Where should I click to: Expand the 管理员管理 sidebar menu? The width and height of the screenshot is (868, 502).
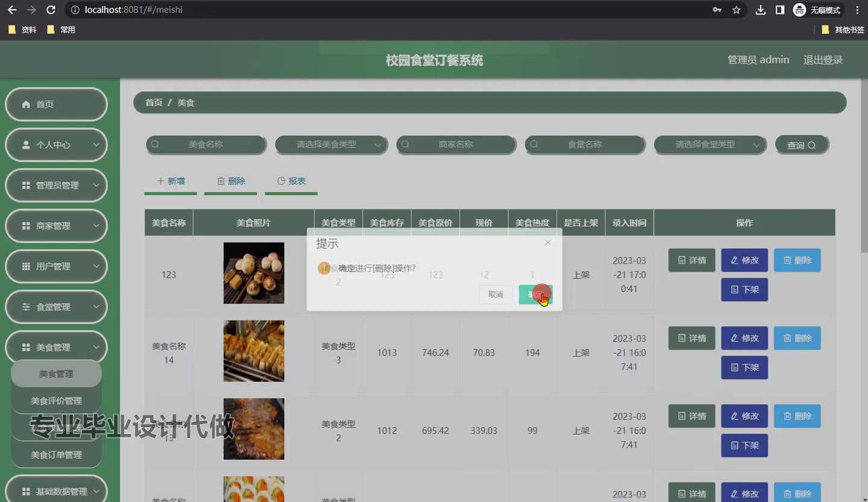point(56,185)
